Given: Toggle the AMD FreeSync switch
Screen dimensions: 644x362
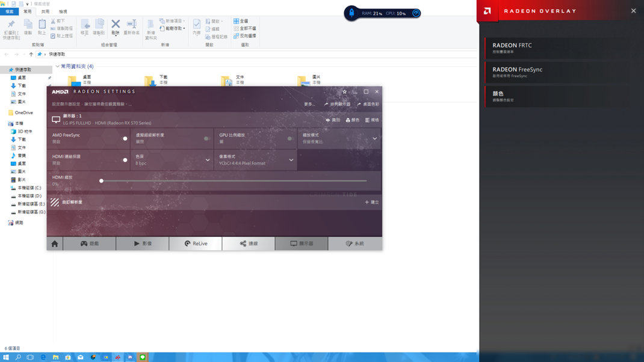Looking at the screenshot, I should 125,138.
